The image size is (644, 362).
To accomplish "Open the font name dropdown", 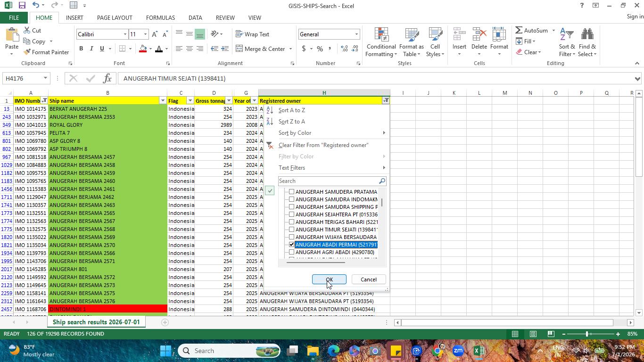I will click(x=125, y=34).
